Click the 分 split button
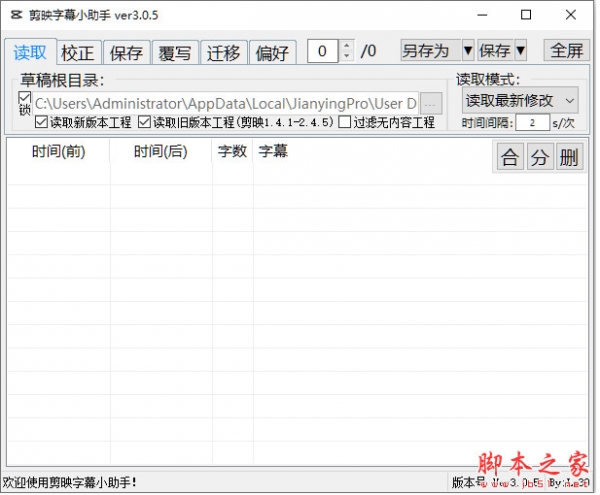The height and width of the screenshot is (495, 600). pyautogui.click(x=542, y=158)
